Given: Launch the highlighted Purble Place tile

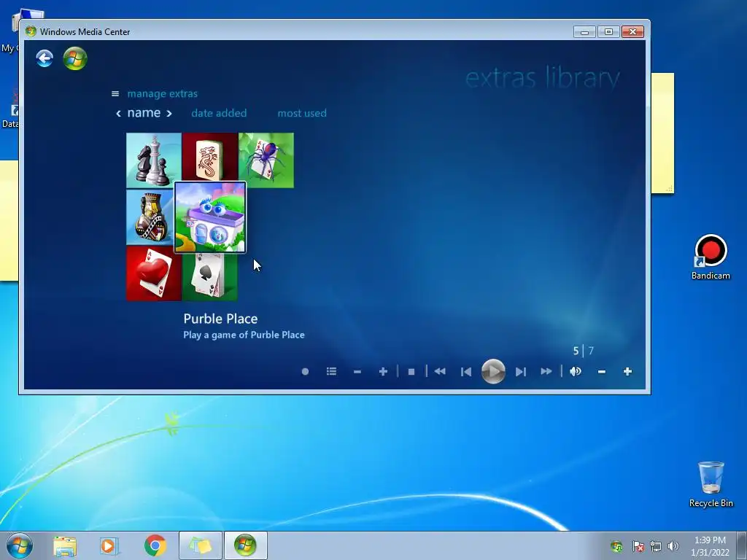Looking at the screenshot, I should (210, 217).
